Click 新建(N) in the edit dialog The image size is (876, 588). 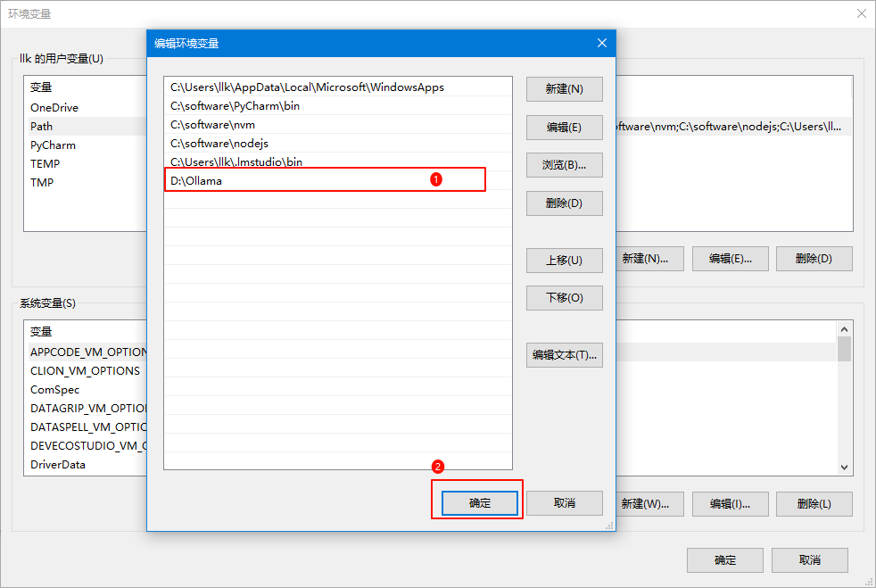tap(564, 89)
